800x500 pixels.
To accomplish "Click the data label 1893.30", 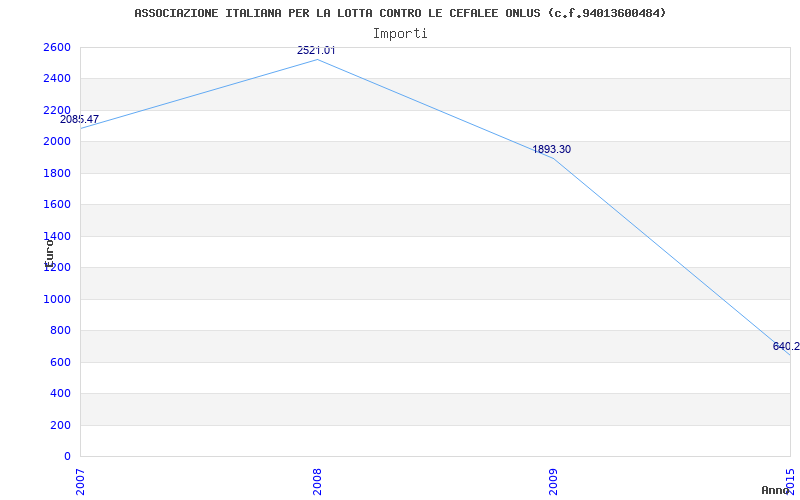I will coord(552,149).
